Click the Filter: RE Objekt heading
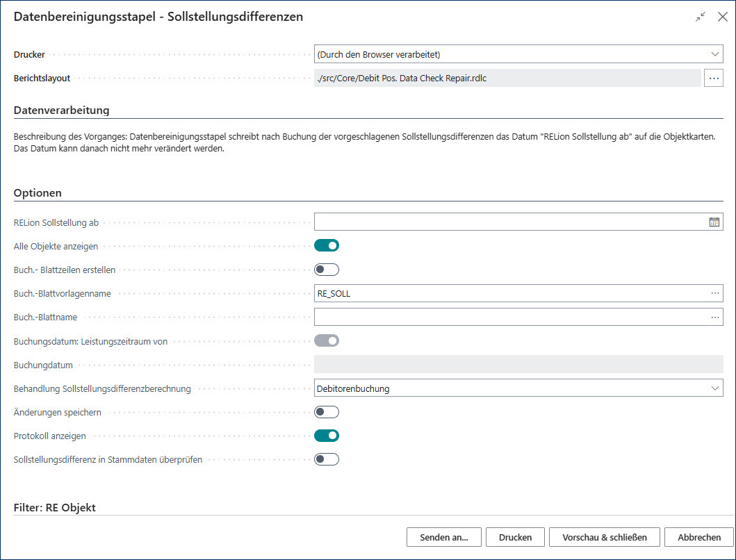736x560 pixels. coord(55,507)
